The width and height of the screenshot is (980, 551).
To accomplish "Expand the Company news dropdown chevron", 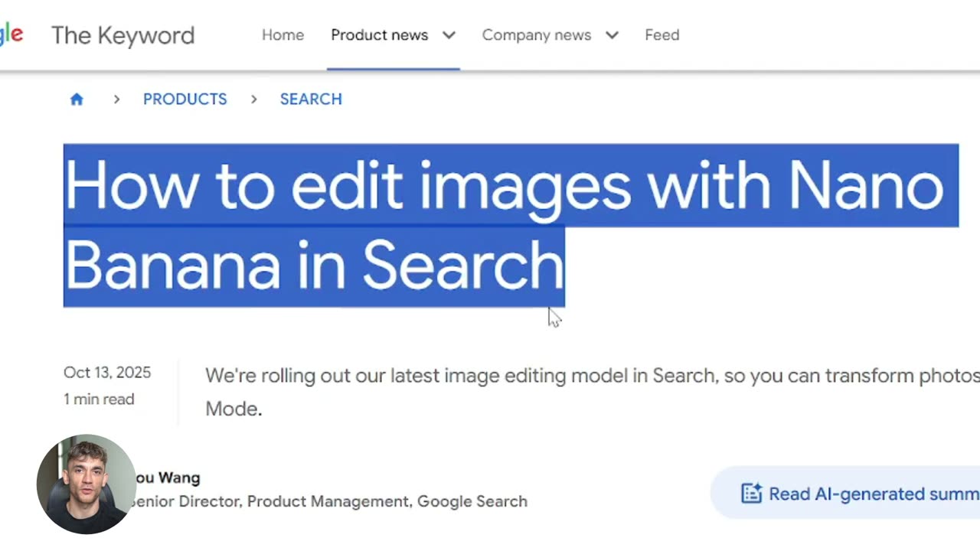I will [x=612, y=35].
